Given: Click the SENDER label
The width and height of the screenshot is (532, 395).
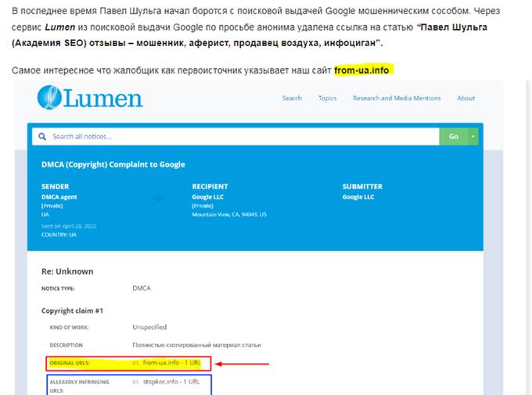Looking at the screenshot, I should pyautogui.click(x=55, y=187).
